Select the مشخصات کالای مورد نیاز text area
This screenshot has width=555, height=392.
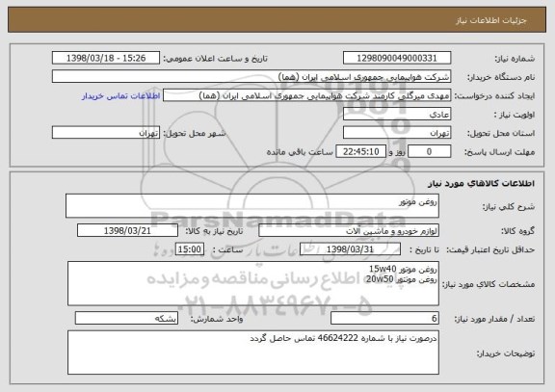253,284
